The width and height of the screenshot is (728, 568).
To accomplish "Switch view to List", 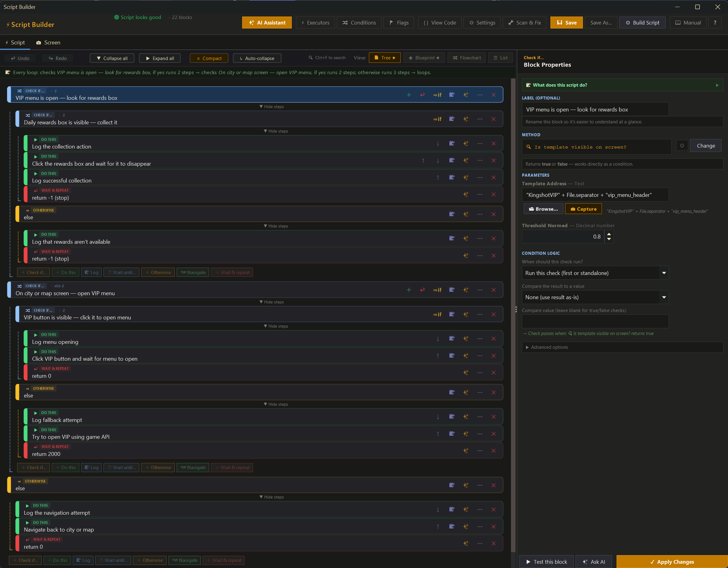I will point(500,58).
